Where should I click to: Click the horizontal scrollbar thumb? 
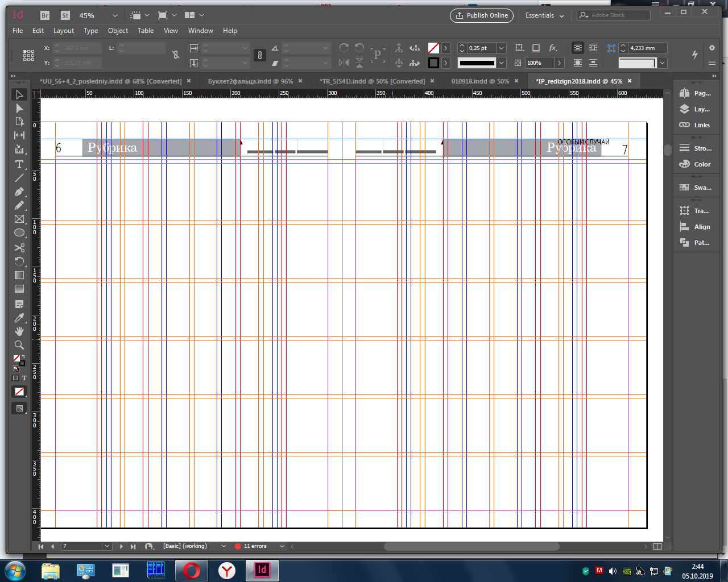(471, 546)
